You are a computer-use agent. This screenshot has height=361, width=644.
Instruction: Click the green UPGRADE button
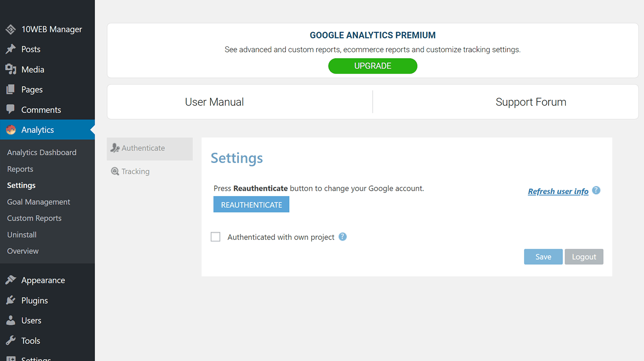tap(373, 66)
